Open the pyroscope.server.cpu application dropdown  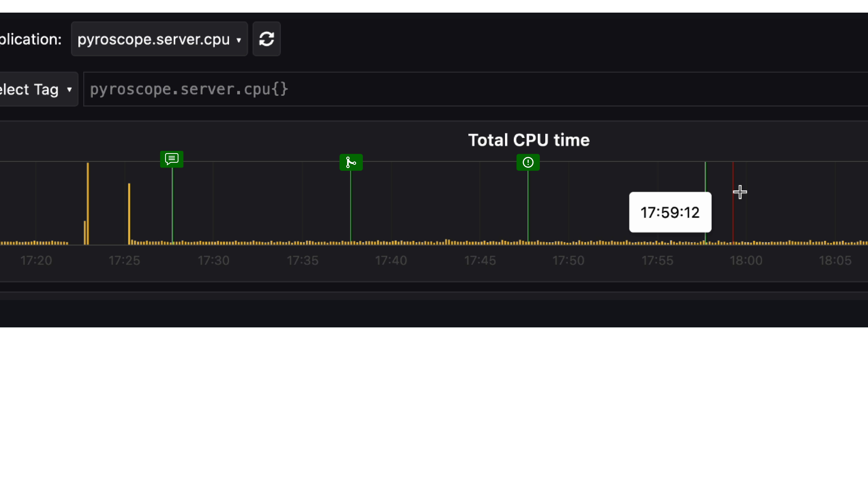(159, 39)
